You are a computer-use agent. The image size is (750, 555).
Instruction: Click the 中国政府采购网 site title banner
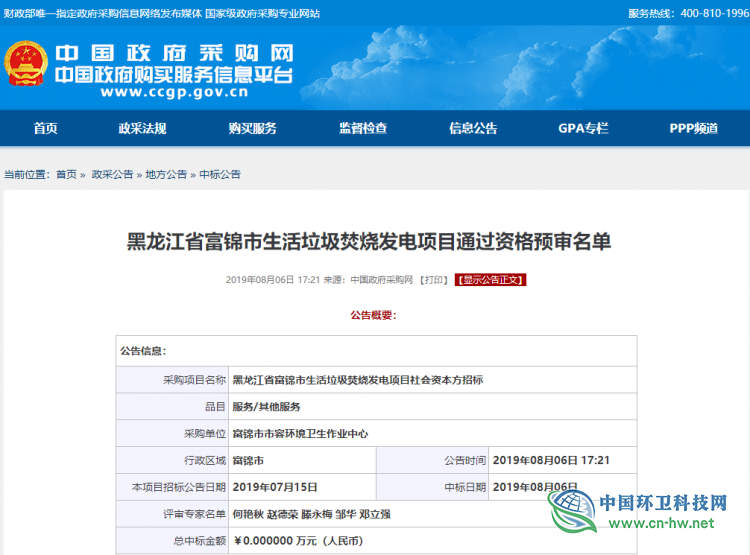click(174, 53)
